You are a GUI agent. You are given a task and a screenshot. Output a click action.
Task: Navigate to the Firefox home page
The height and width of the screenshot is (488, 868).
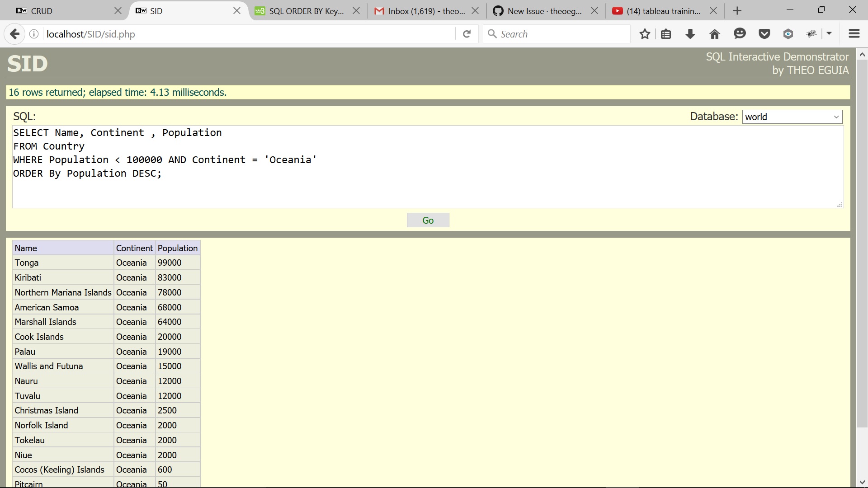point(714,34)
